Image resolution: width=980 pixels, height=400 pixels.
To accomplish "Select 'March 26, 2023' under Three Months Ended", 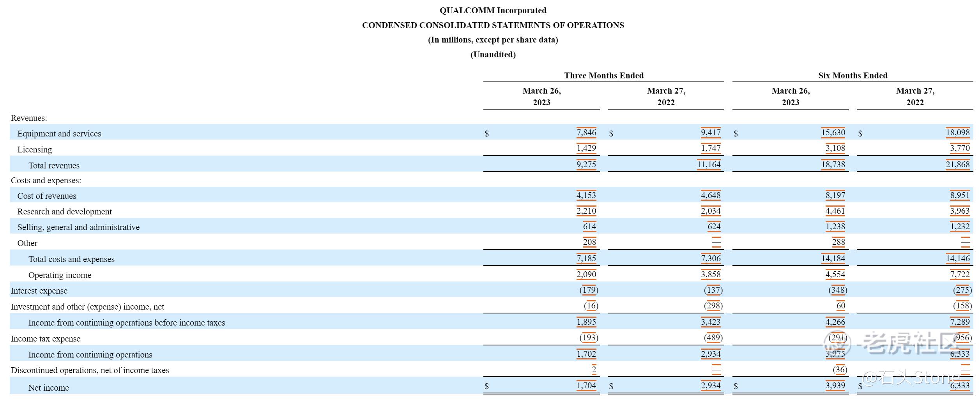I will [541, 97].
